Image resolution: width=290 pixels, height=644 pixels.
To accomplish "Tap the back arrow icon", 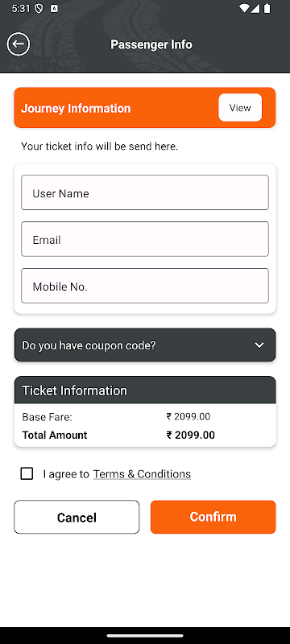I will (18, 44).
